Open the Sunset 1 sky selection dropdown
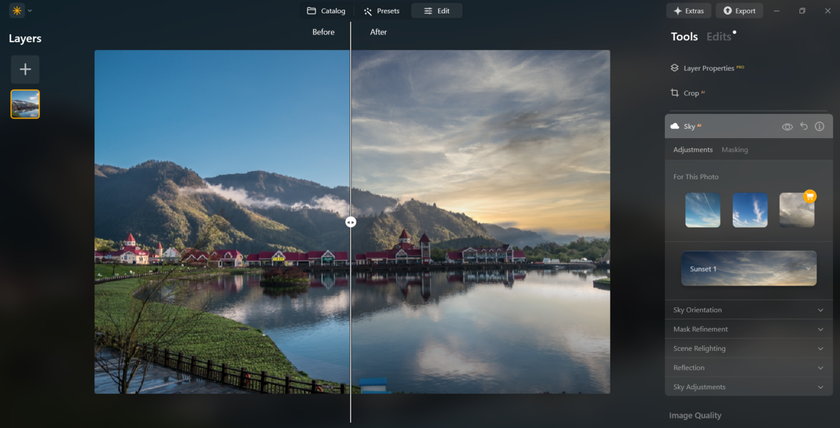840x428 pixels. point(749,268)
